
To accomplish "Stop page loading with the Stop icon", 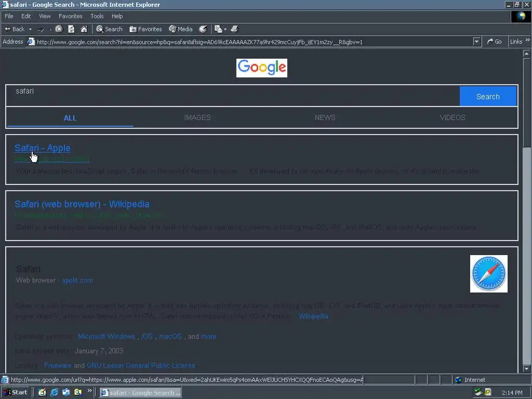I will (x=59, y=29).
